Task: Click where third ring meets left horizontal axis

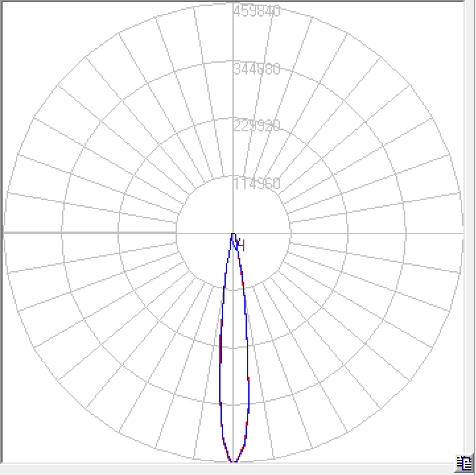Action: tap(62, 233)
